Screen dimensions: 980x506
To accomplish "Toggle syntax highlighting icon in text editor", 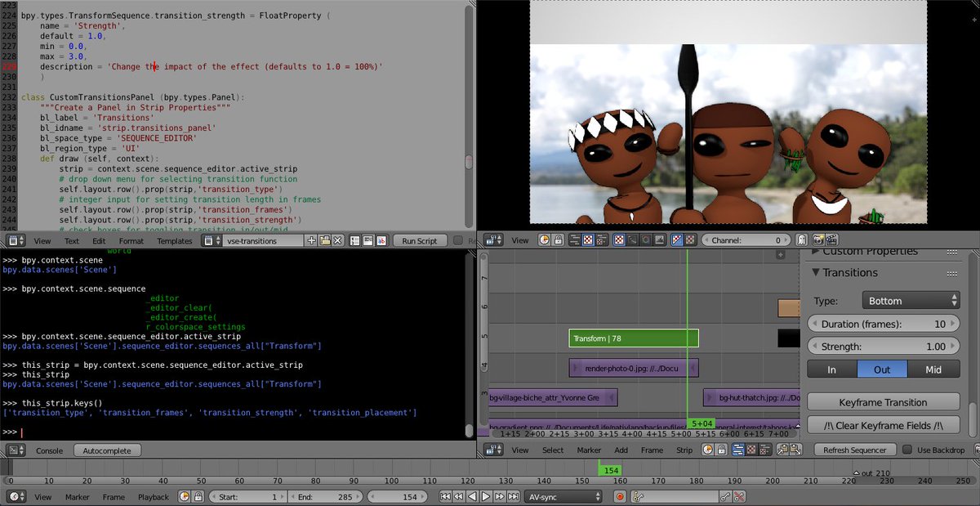I will coord(381,240).
